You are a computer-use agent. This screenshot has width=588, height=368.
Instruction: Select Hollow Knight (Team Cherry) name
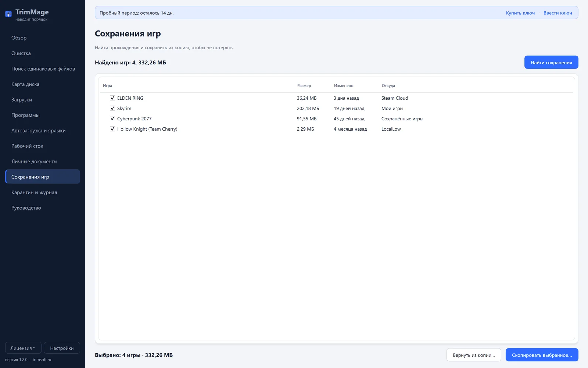point(147,129)
